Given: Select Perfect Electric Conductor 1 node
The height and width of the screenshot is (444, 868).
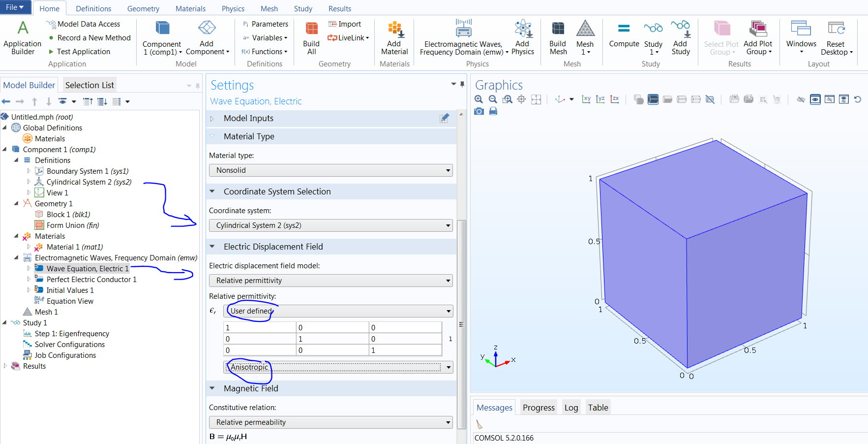Looking at the screenshot, I should click(91, 280).
